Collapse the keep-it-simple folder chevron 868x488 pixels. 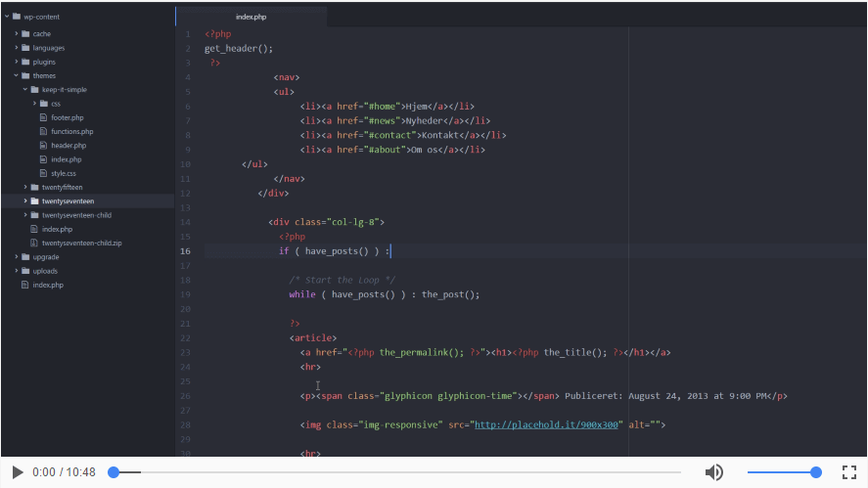pos(25,89)
